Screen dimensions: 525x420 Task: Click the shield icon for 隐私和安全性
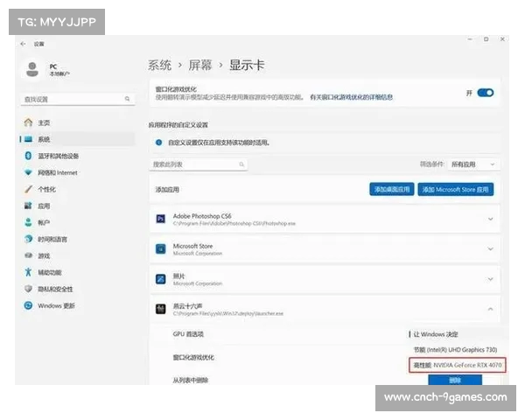(x=29, y=289)
